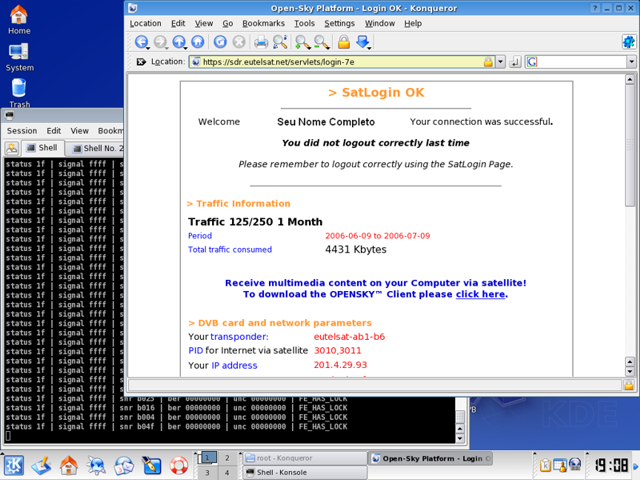The height and width of the screenshot is (480, 640).
Task: Open the Trash desktop icon
Action: [x=19, y=93]
